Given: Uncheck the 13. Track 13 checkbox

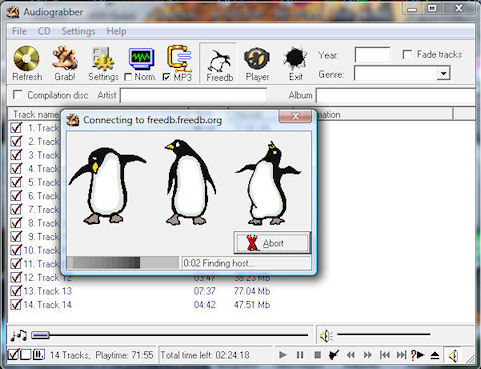Looking at the screenshot, I should tap(16, 291).
